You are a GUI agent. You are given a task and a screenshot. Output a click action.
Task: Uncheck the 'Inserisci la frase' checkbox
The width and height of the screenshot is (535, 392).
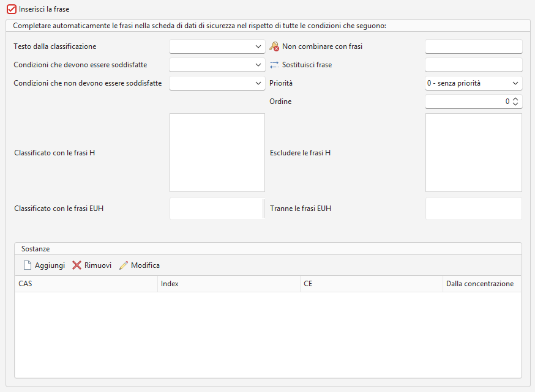click(12, 9)
